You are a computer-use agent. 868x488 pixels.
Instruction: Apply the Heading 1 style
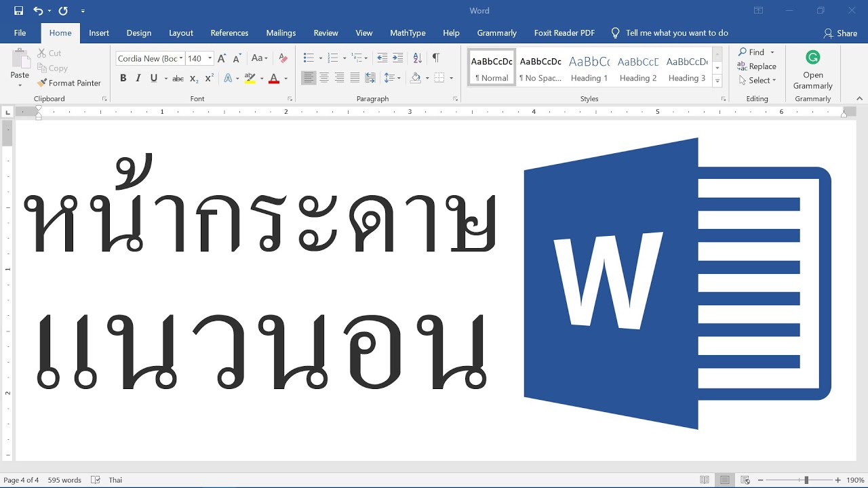point(589,68)
